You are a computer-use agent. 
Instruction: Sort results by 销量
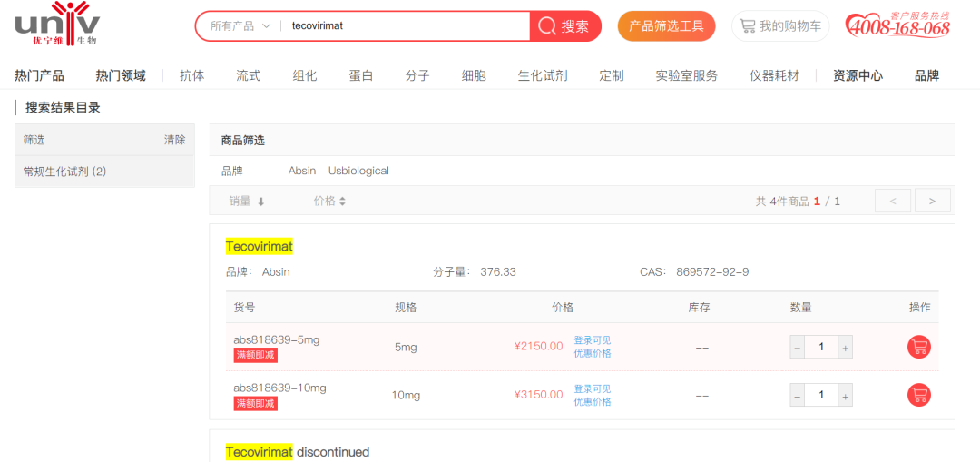point(247,201)
